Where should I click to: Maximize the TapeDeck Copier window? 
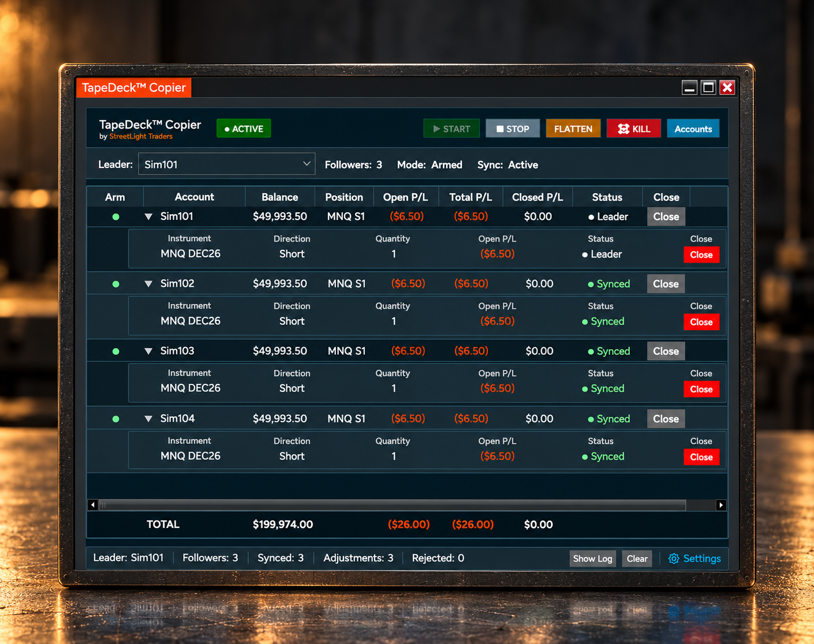point(708,88)
